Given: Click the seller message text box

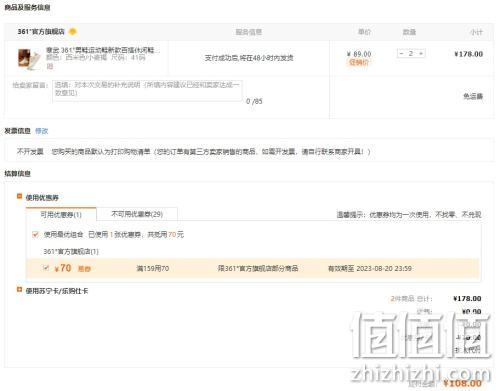Looking at the screenshot, I should (147, 90).
